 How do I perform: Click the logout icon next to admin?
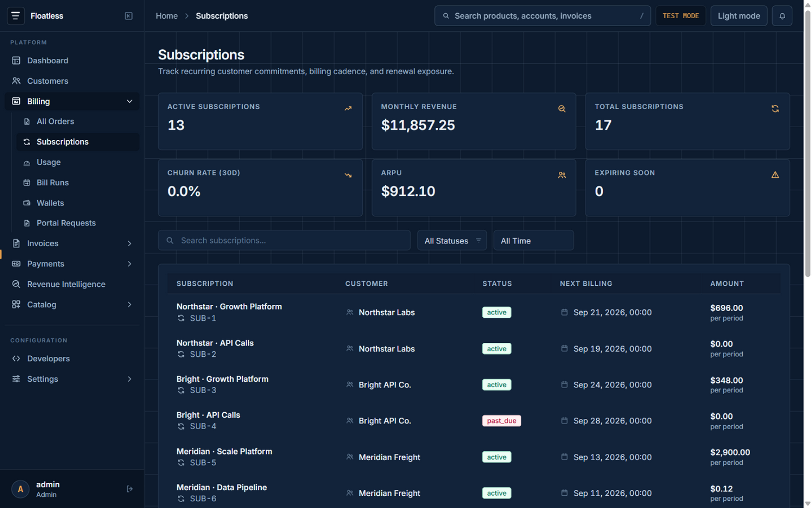(x=129, y=489)
